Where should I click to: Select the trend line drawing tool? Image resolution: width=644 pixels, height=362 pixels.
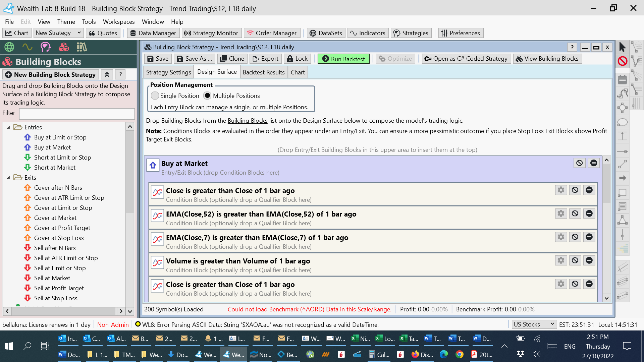(x=623, y=164)
